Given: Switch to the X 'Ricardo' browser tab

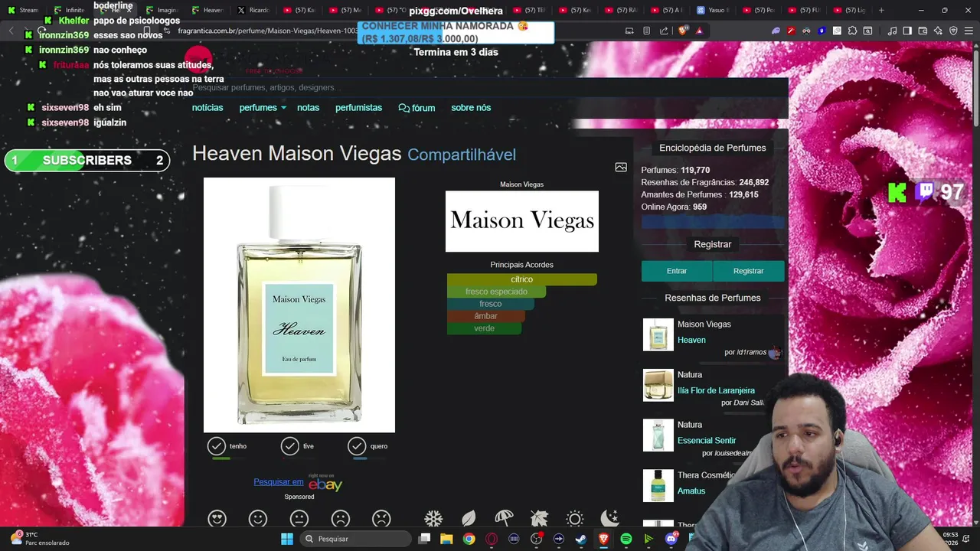Looking at the screenshot, I should (255, 10).
